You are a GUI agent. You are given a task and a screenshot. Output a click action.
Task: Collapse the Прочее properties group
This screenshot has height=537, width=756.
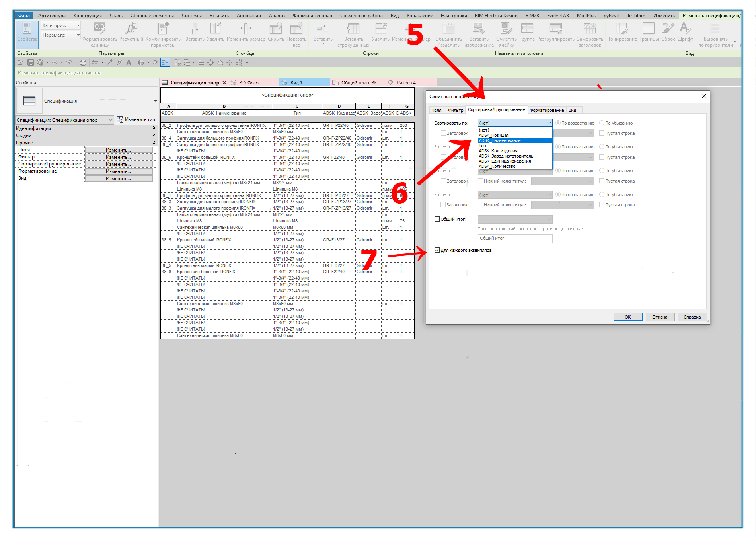(154, 143)
